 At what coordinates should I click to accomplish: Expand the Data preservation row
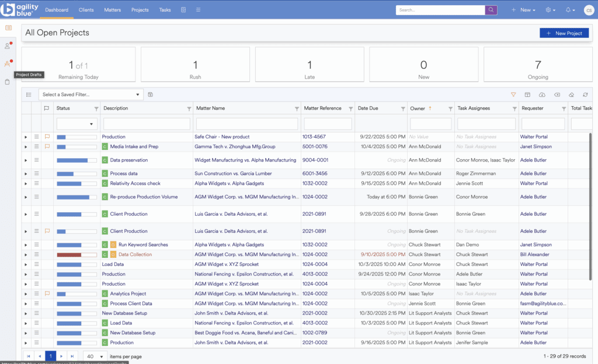pyautogui.click(x=26, y=160)
